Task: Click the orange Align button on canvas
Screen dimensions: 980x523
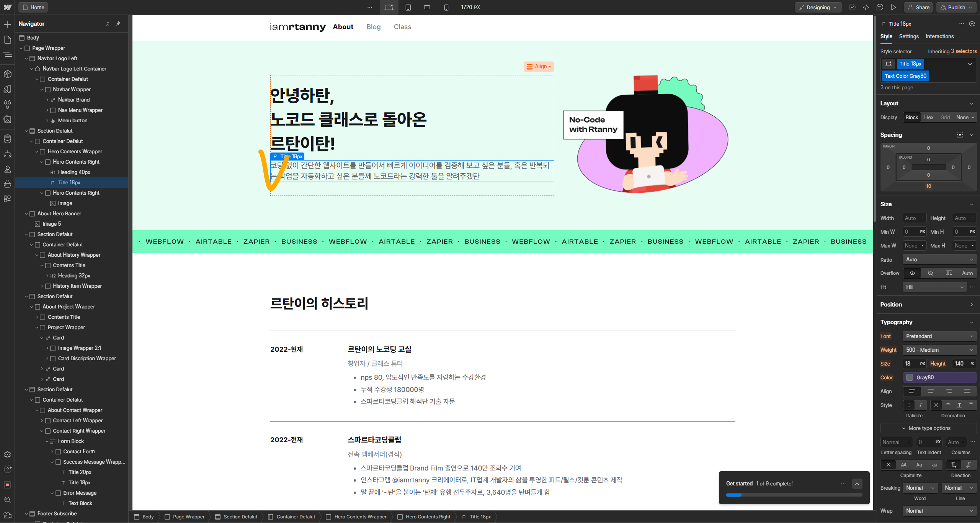Action: point(539,66)
